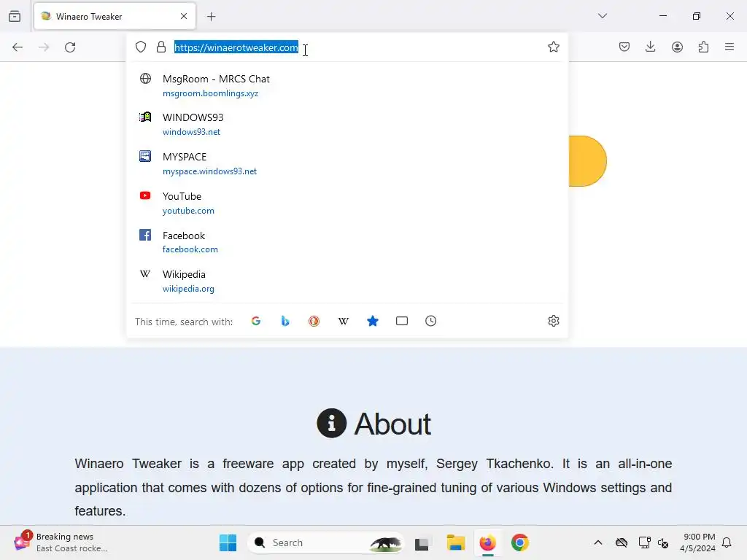Open tracking protection shield icon
The image size is (747, 560).
pos(141,47)
